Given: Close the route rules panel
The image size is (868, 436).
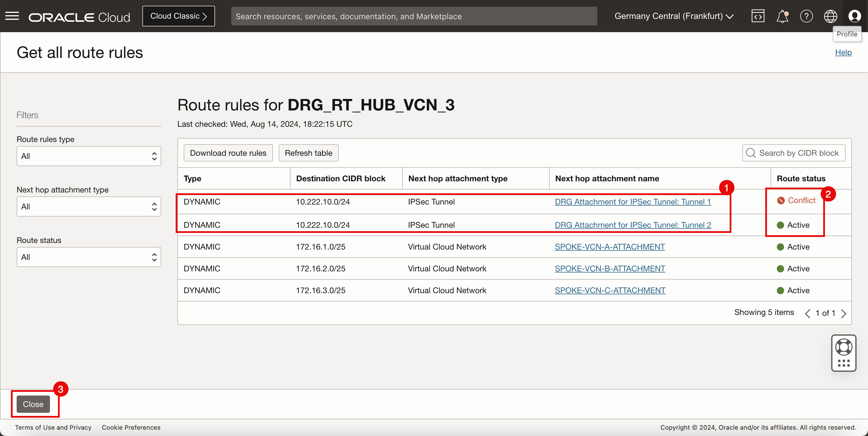Looking at the screenshot, I should tap(33, 404).
